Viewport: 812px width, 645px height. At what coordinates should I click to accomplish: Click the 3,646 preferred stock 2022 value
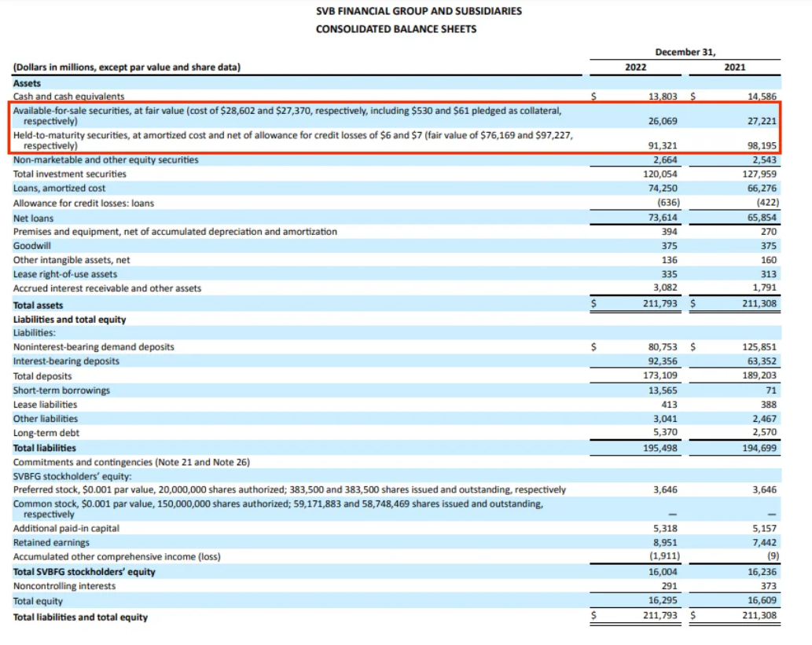pos(665,489)
